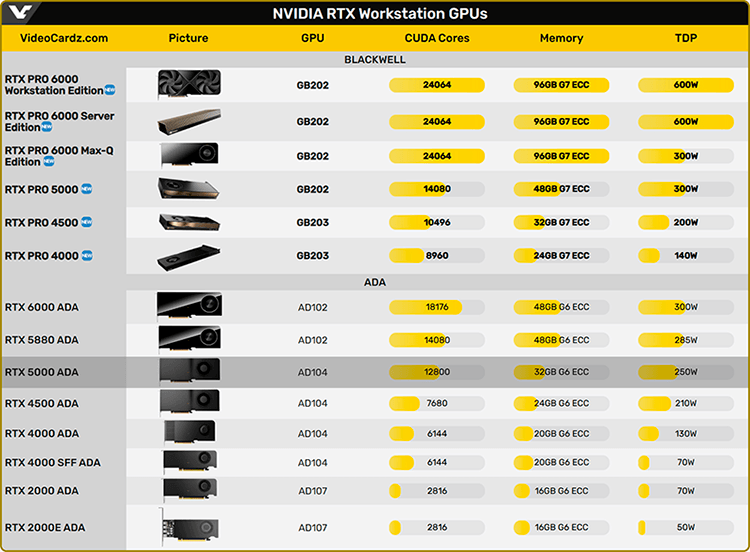The width and height of the screenshot is (750, 552).
Task: Click the 24064 CUDA bar for Workstation Edition
Action: (437, 85)
